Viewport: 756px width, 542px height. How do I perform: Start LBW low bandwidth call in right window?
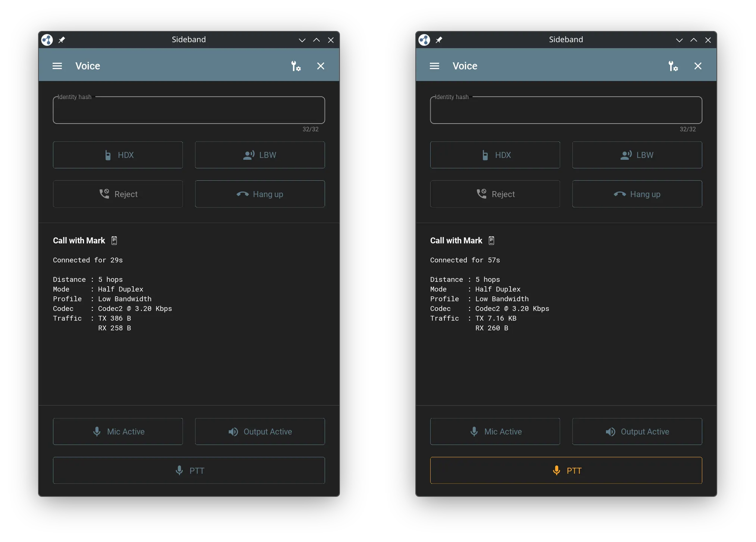(x=637, y=155)
